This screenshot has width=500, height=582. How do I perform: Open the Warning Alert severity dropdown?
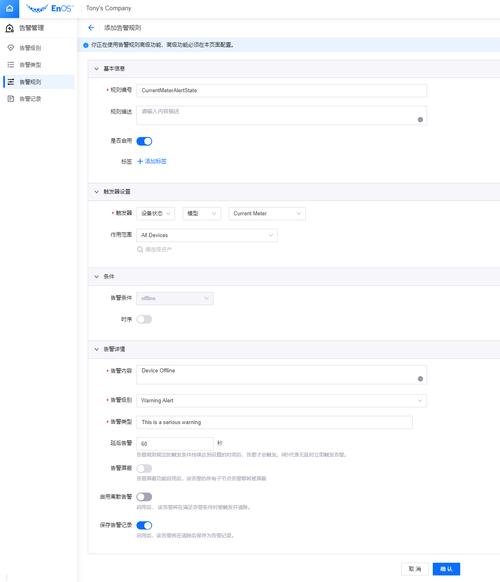[x=281, y=400]
